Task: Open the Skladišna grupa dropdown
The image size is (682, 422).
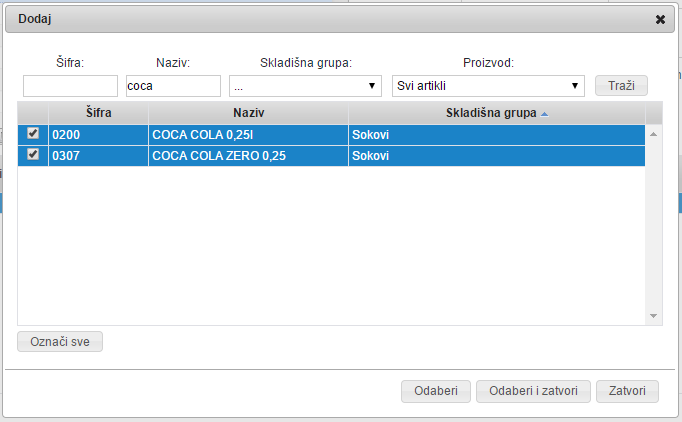Action: [304, 86]
